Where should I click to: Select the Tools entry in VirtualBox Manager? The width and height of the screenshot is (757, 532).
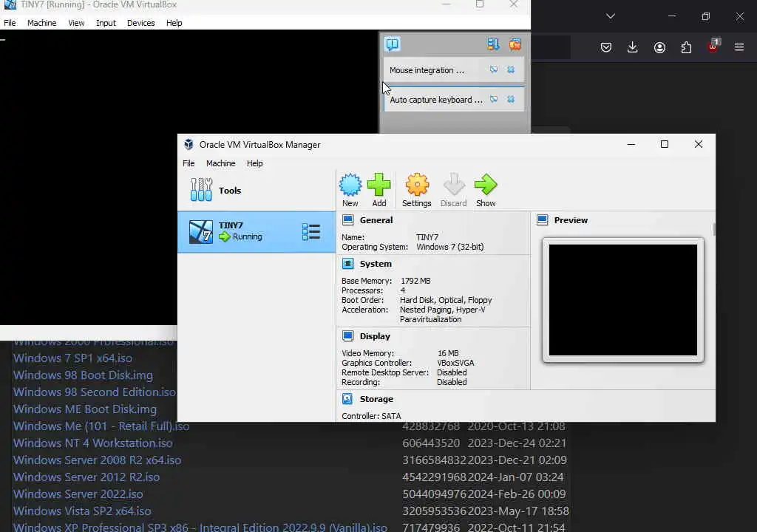(257, 190)
